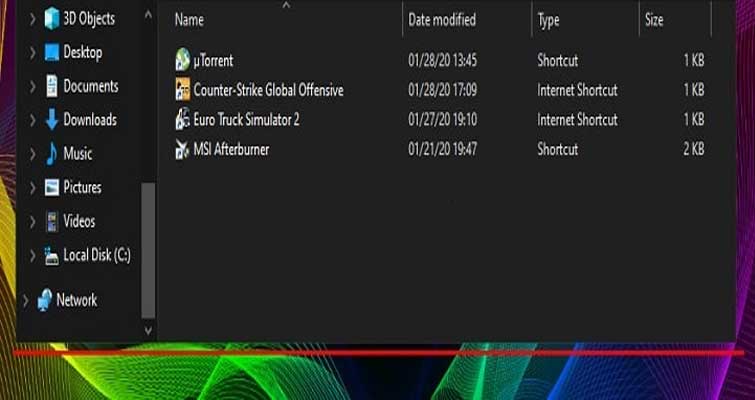Open Videos in navigation pane
The height and width of the screenshot is (400, 755).
(79, 221)
